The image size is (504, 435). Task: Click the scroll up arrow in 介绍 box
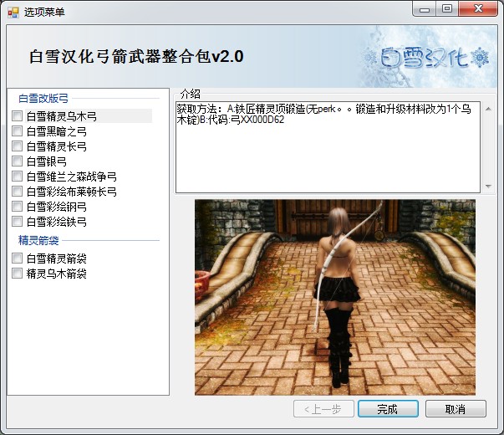tap(488, 109)
